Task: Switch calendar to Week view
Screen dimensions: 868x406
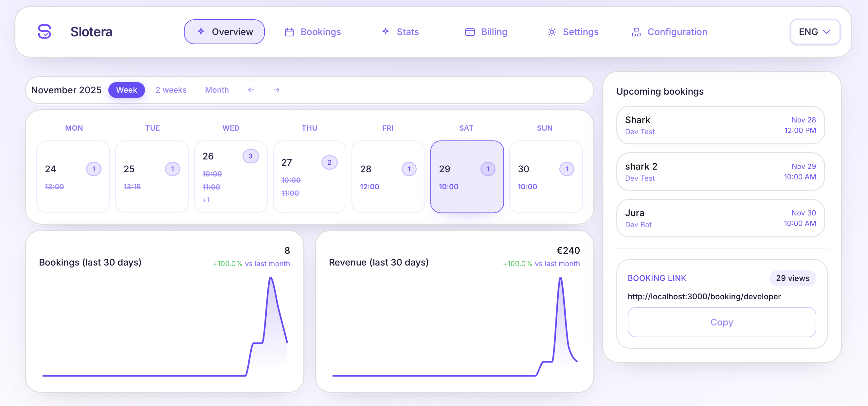Action: click(x=126, y=90)
